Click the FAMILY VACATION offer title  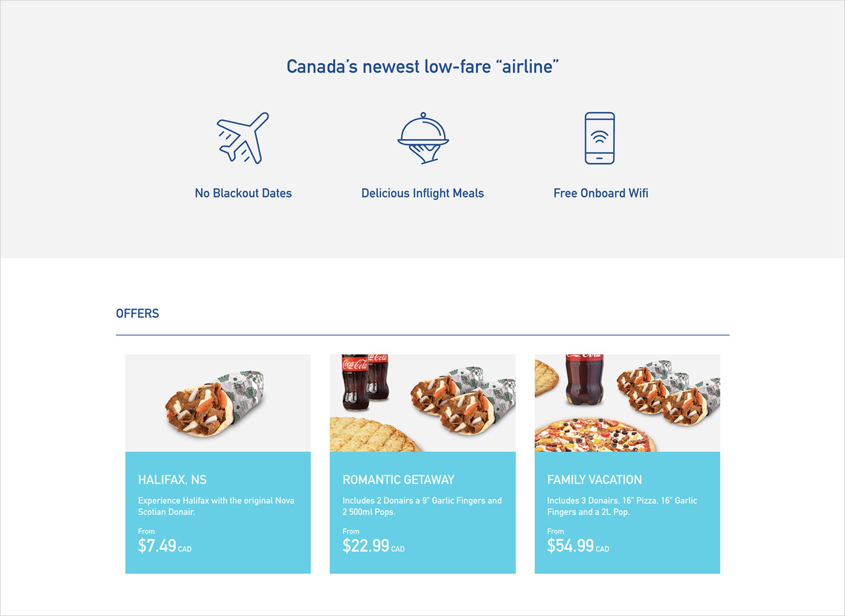[594, 479]
